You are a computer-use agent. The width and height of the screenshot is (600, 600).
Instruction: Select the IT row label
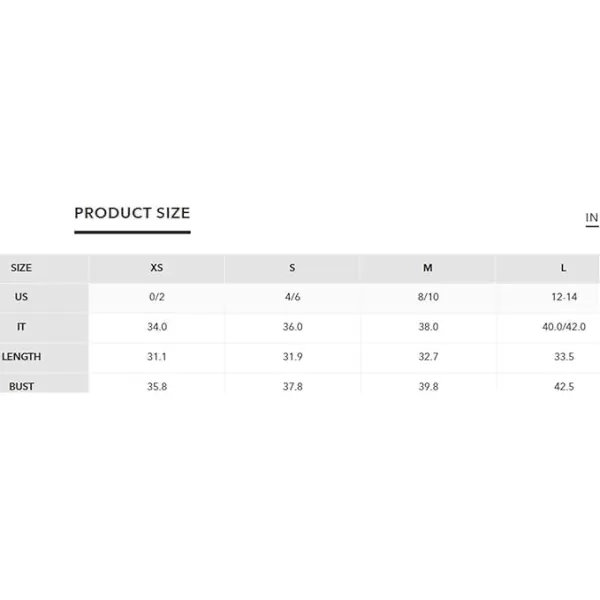coord(21,327)
